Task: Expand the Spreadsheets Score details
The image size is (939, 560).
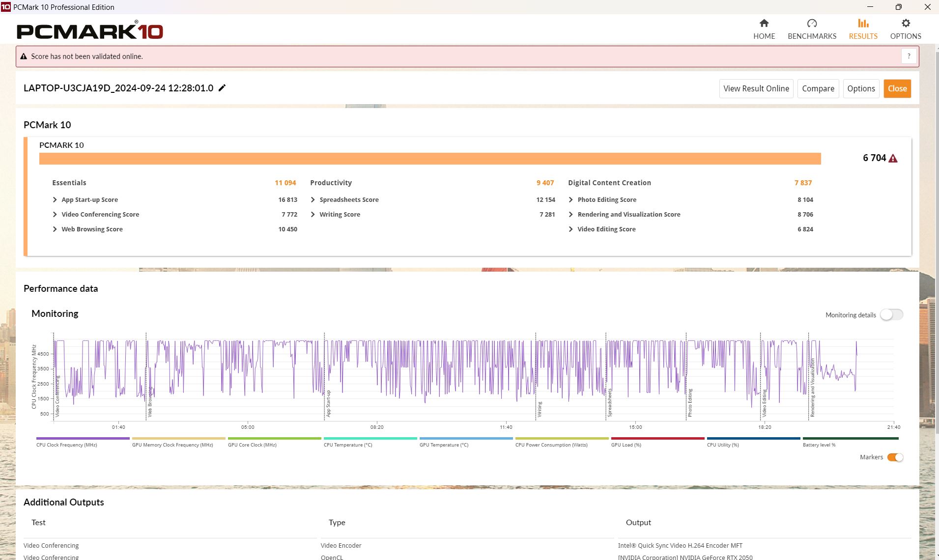Action: 313,200
